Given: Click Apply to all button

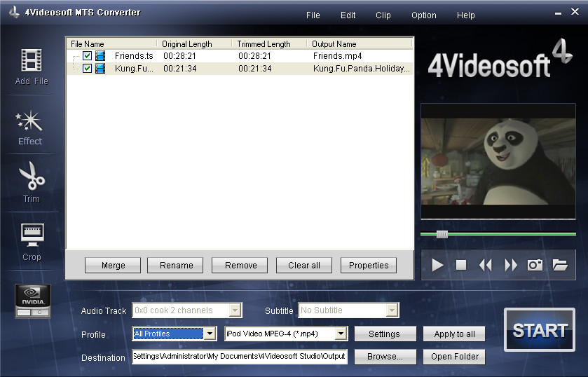Looking at the screenshot, I should [454, 334].
